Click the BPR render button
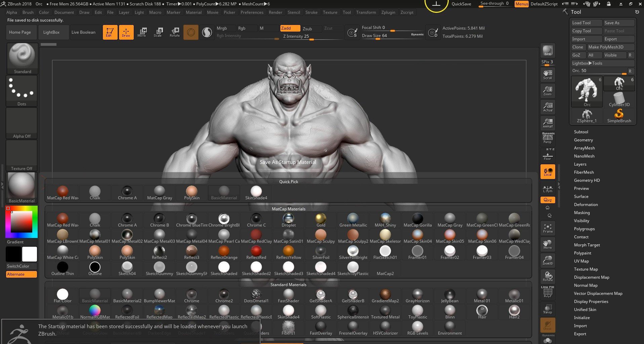Image resolution: width=644 pixels, height=344 pixels. tap(548, 50)
